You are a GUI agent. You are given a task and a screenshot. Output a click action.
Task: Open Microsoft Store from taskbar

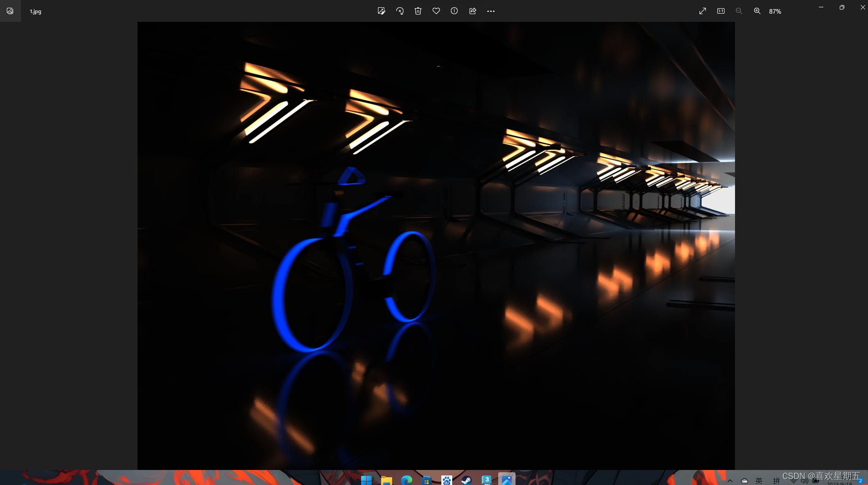[426, 480]
